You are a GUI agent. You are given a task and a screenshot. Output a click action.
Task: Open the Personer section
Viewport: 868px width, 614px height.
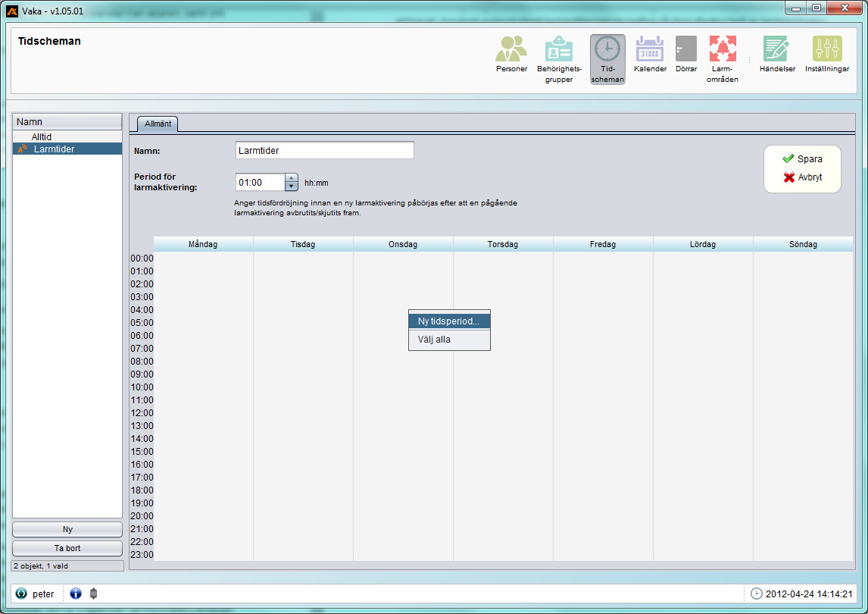point(511,54)
